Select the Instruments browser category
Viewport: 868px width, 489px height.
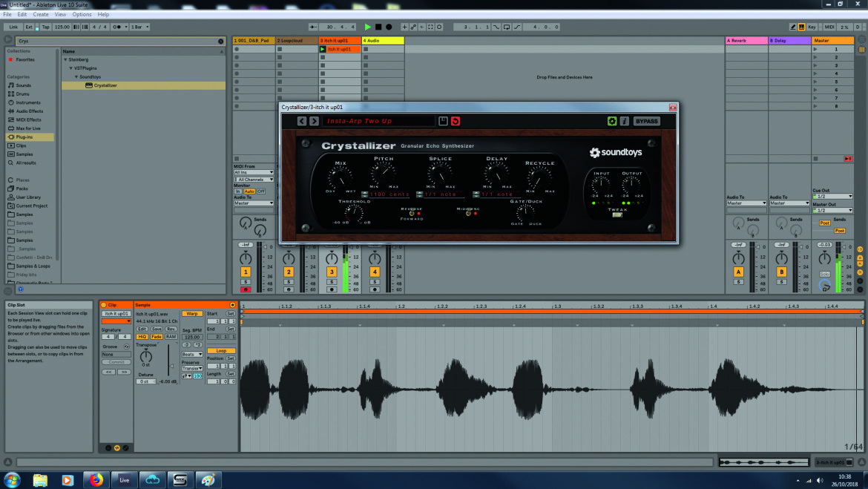[x=27, y=102]
